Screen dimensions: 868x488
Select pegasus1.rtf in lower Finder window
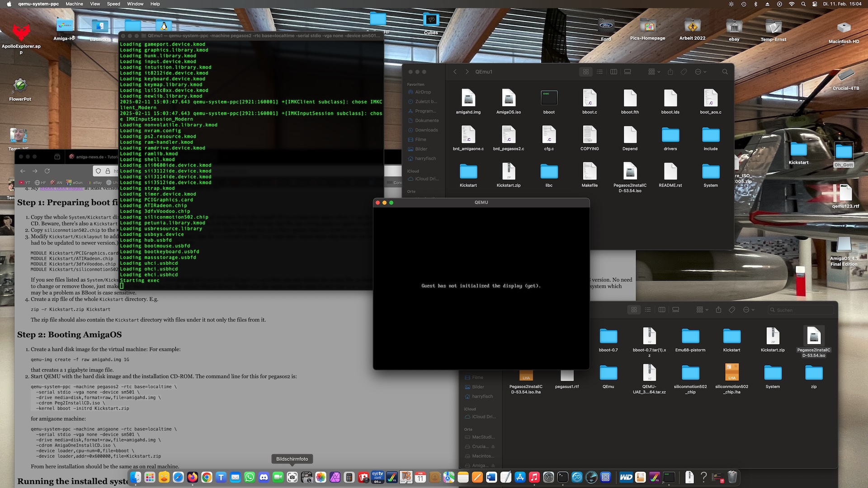coord(567,379)
